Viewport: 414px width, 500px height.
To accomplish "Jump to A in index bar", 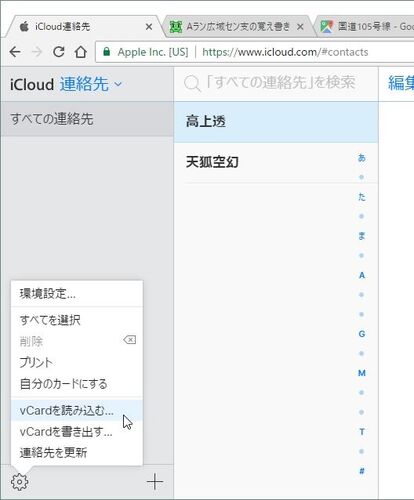I will click(362, 275).
